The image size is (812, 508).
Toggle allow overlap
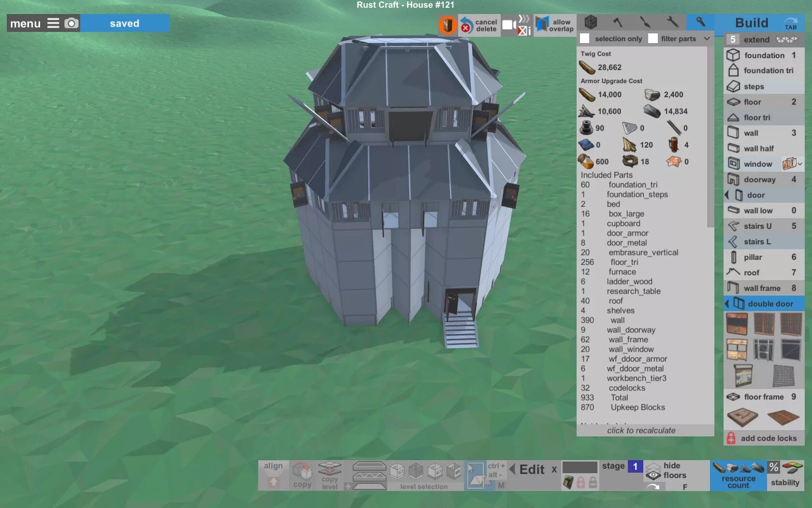[x=554, y=25]
